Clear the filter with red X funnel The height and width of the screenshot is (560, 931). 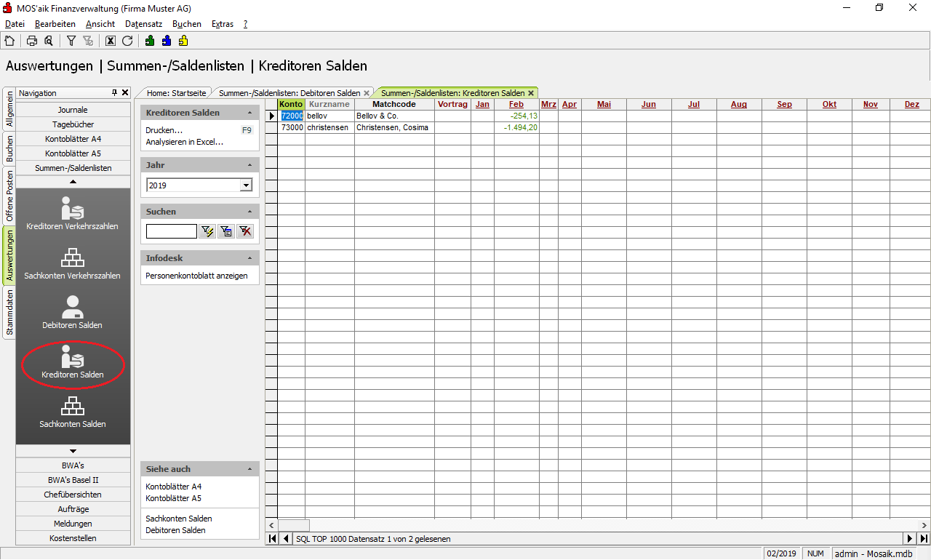point(246,231)
